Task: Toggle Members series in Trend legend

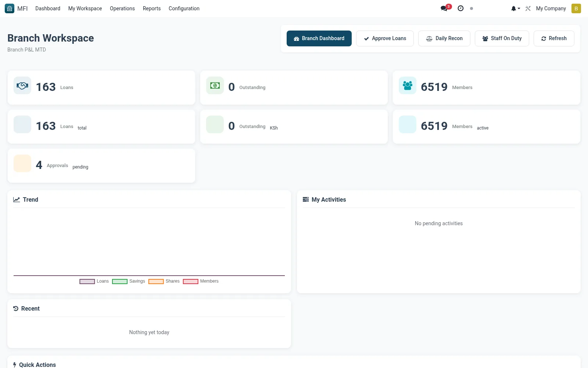Action: click(201, 281)
